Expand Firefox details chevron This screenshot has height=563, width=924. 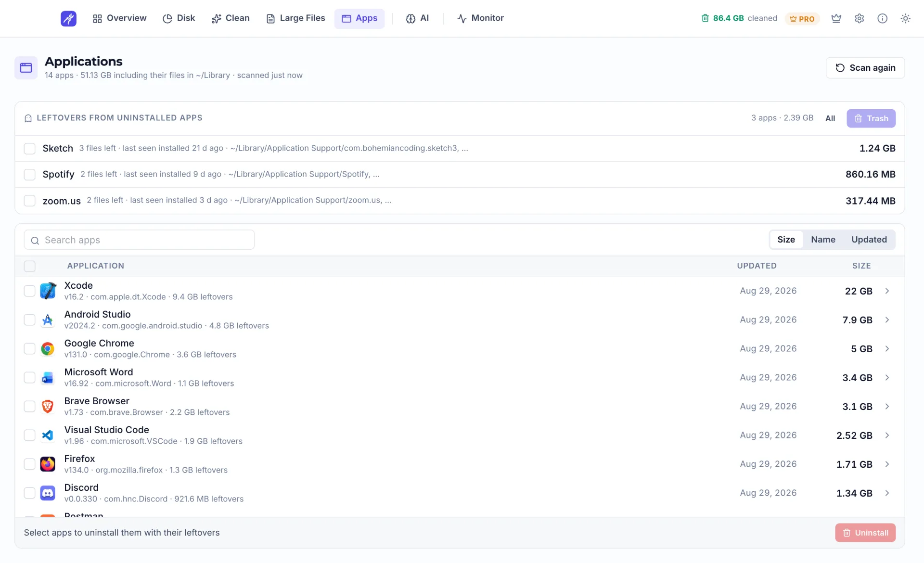(x=887, y=464)
